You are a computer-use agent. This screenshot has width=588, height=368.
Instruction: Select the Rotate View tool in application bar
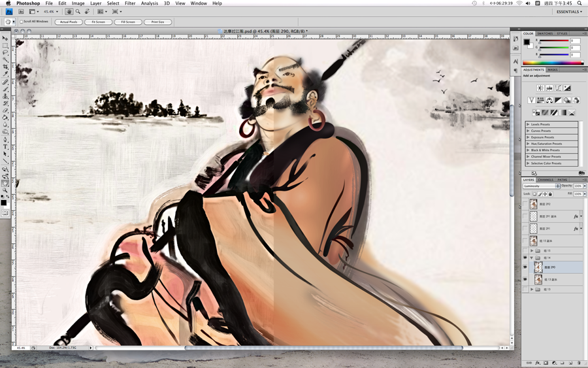87,12
